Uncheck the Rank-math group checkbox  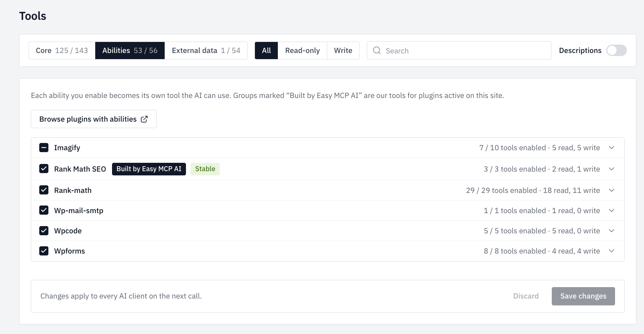[44, 190]
